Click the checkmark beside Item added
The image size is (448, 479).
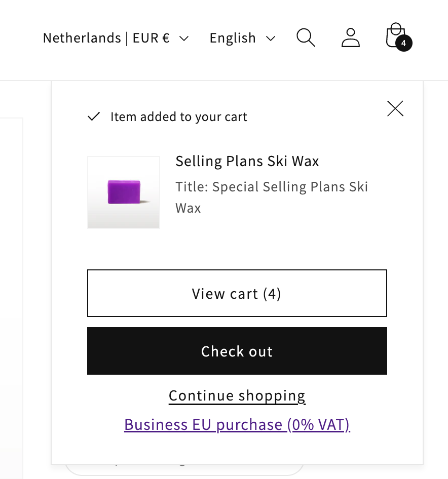coord(94,117)
